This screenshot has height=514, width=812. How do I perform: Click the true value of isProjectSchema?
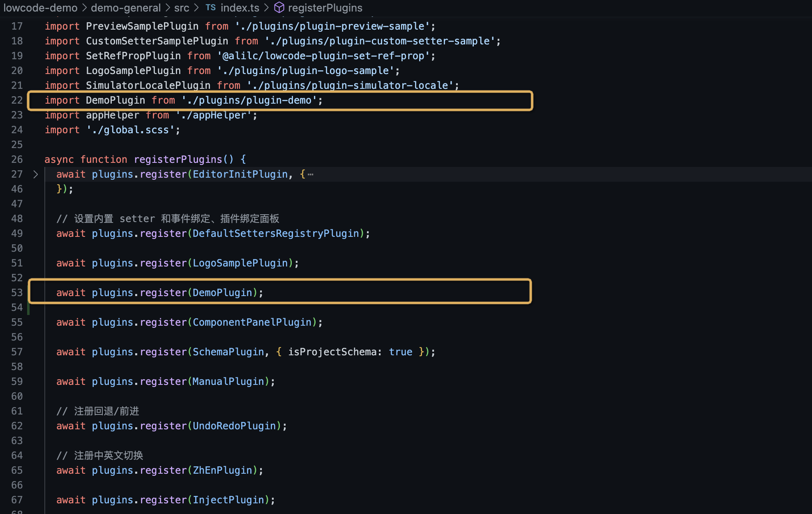point(400,352)
